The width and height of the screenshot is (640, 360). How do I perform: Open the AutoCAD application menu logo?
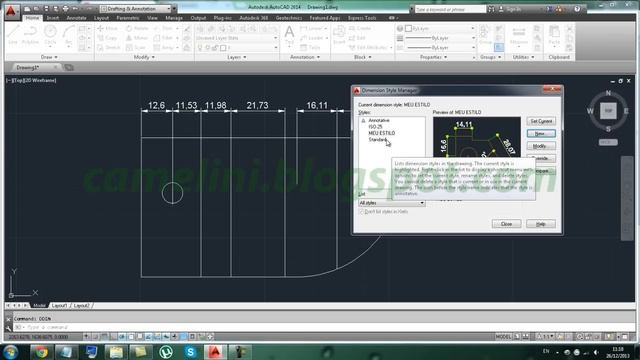coord(11,11)
